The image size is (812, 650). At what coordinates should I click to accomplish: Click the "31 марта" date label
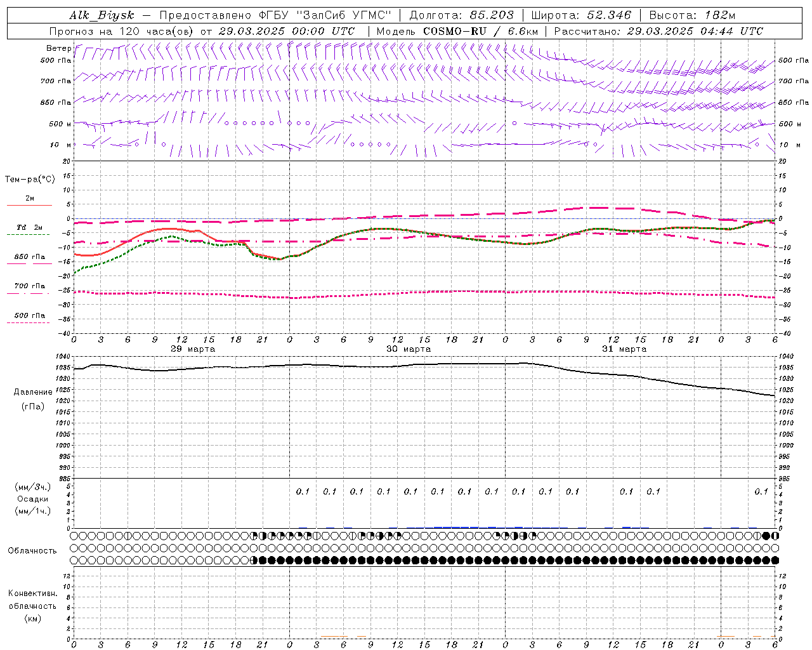624,349
